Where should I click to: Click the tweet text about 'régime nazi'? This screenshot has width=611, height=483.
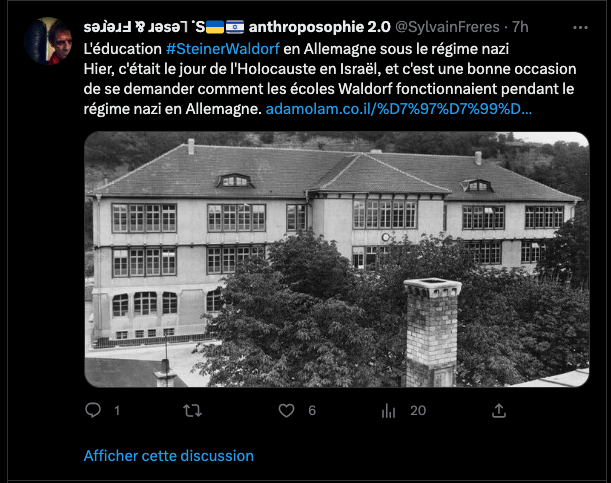[330, 79]
